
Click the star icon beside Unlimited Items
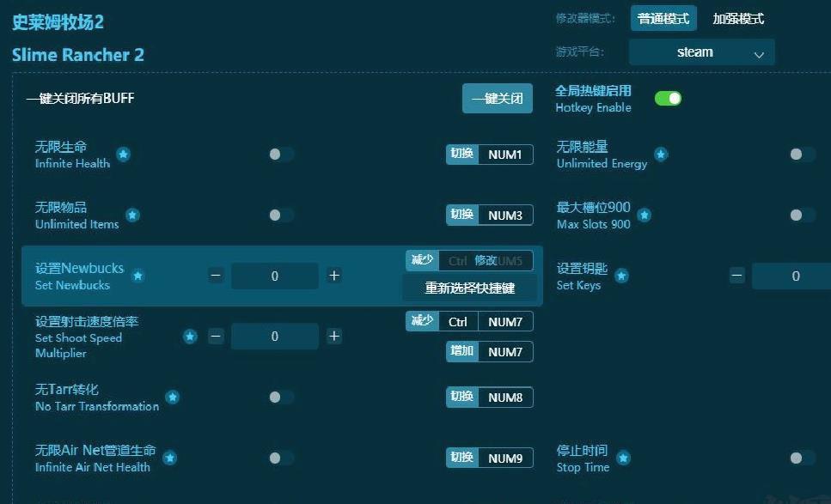tap(132, 215)
